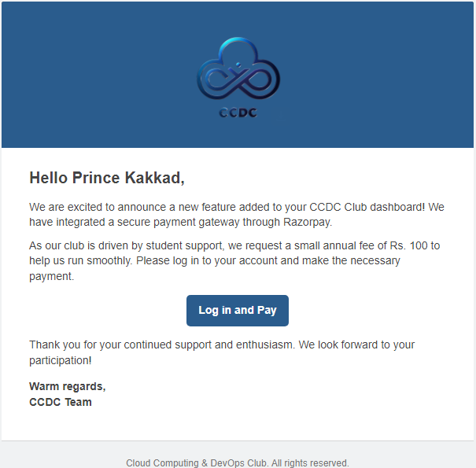Viewport: 476px width, 468px height.
Task: Select the Hello Prince Kakkad greeting heading
Action: (106, 178)
